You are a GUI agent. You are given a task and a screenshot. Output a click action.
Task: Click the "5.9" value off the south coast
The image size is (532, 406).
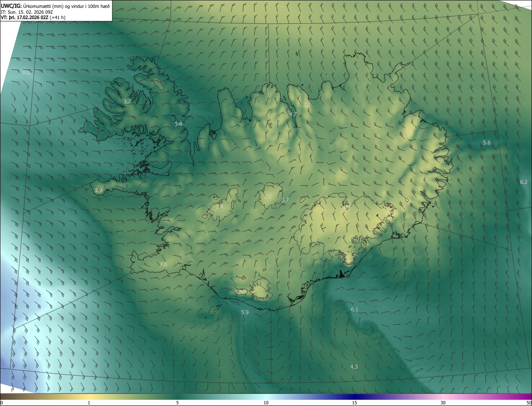[x=245, y=312]
